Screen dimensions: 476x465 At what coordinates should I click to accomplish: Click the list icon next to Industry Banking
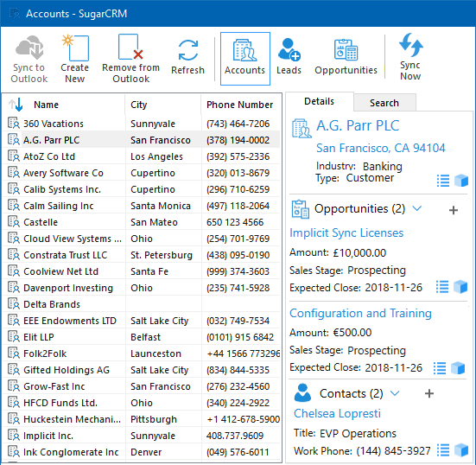(443, 181)
